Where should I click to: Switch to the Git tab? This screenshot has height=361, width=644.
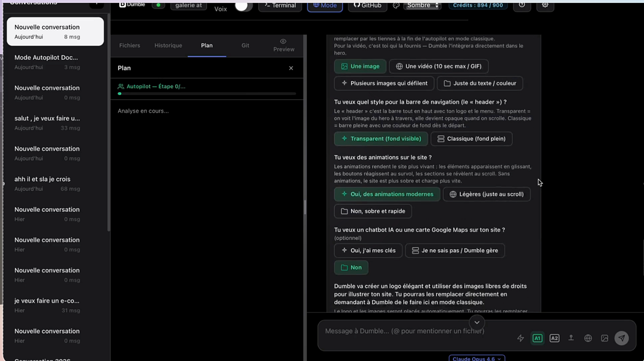point(245,46)
